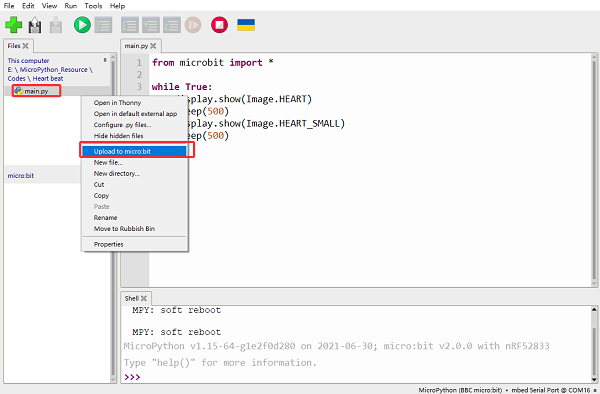The image size is (600, 394).
Task: Open the Edit menu
Action: point(28,6)
